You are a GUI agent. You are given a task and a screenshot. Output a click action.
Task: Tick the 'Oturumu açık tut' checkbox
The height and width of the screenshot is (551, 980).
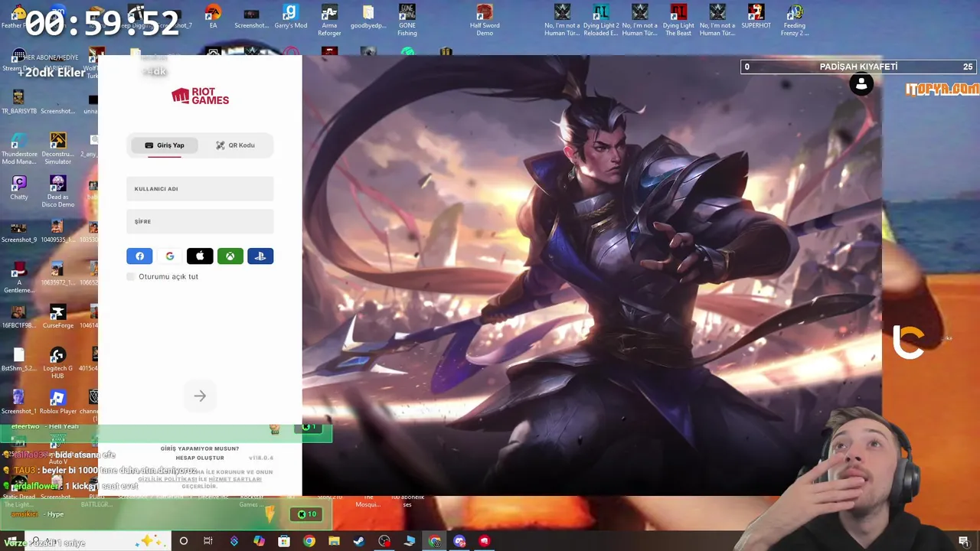[x=131, y=276]
